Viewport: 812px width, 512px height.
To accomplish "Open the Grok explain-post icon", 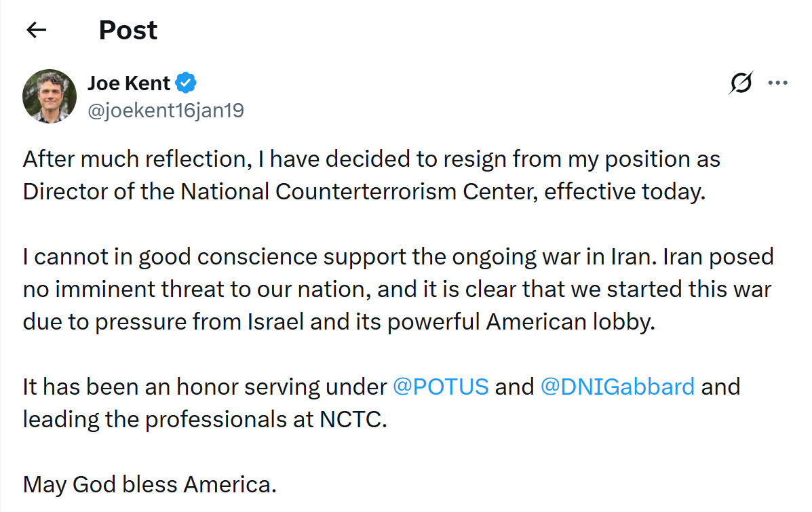I will click(741, 83).
